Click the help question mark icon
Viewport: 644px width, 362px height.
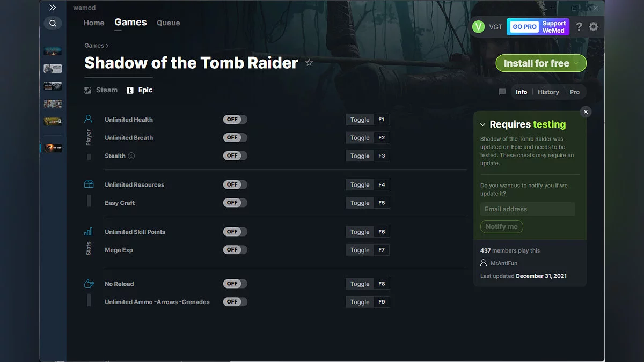[x=579, y=26]
